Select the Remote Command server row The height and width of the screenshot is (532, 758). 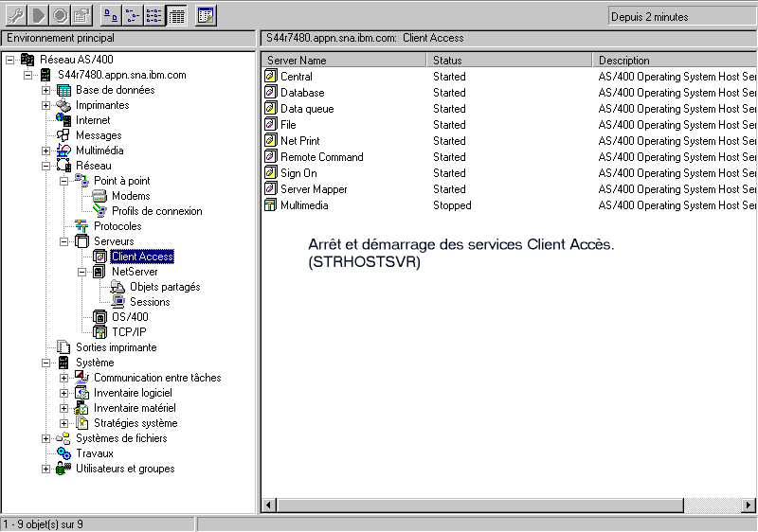510,157
